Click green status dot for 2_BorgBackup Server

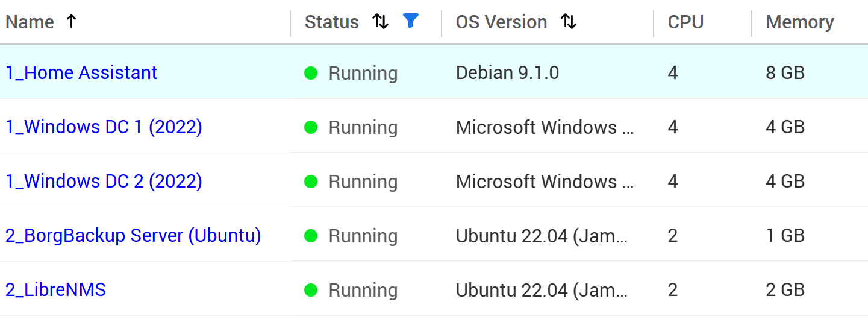point(311,236)
